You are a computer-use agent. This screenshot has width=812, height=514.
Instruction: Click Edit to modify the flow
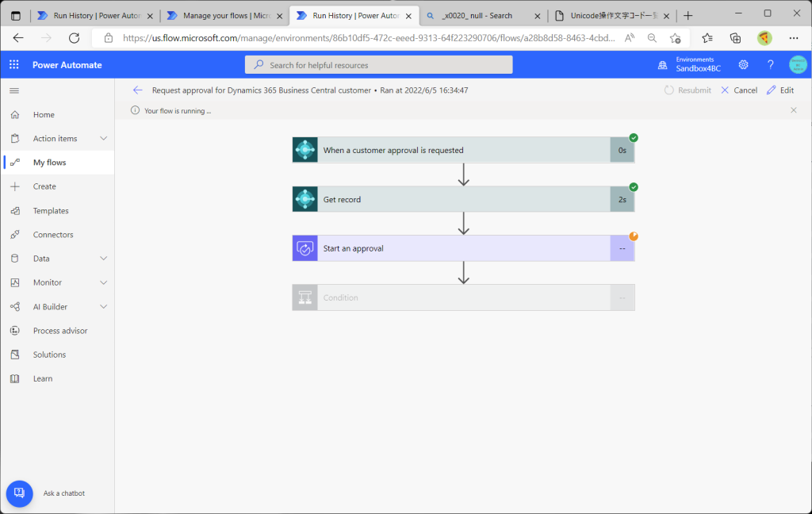pos(780,90)
